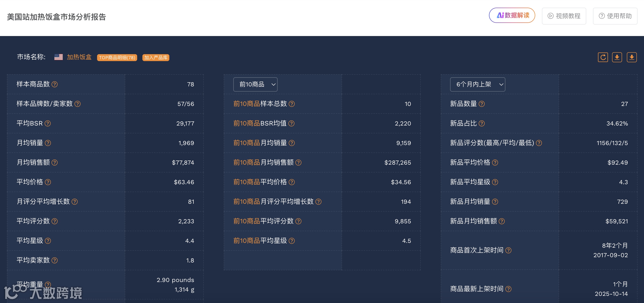Image resolution: width=644 pixels, height=303 pixels.
Task: Open TOP商品明细(78) tag
Action: coord(117,57)
